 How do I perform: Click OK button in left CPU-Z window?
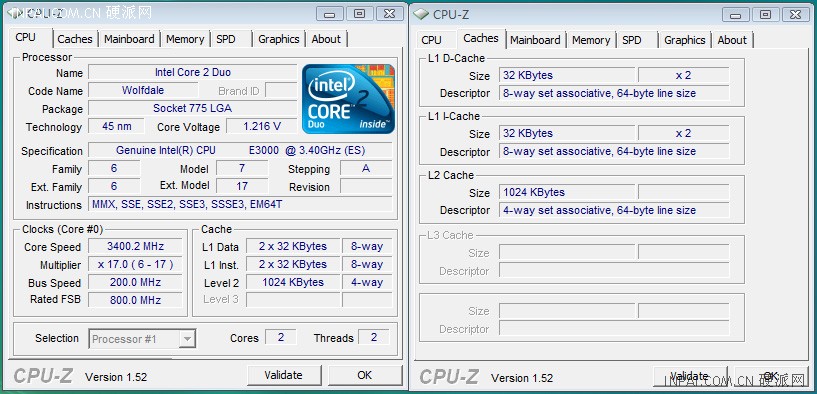(x=365, y=375)
